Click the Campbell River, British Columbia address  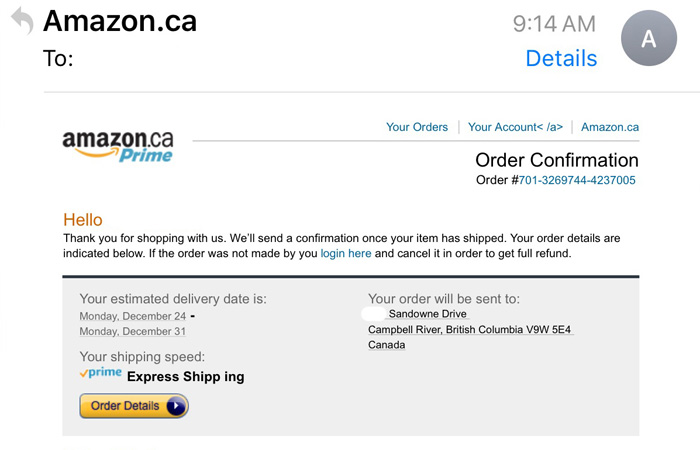tap(469, 329)
